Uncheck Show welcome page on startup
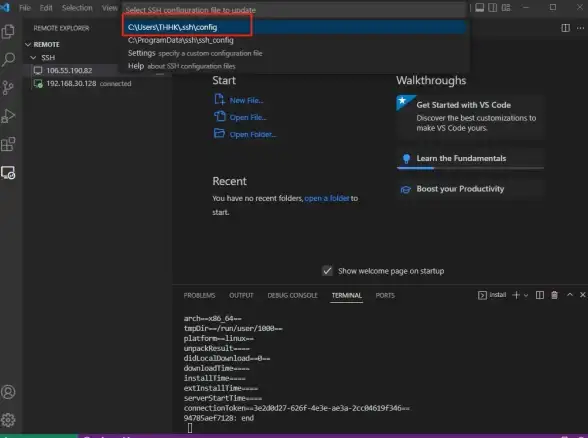 click(x=327, y=271)
